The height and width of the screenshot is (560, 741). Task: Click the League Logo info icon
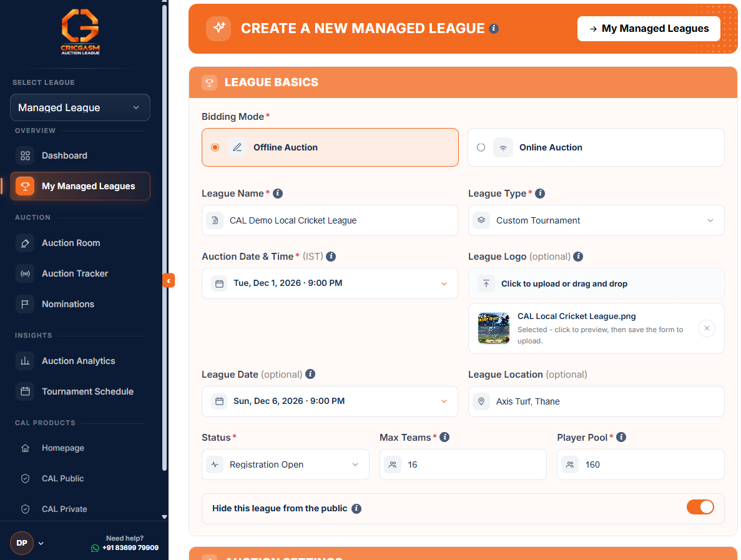[578, 257]
